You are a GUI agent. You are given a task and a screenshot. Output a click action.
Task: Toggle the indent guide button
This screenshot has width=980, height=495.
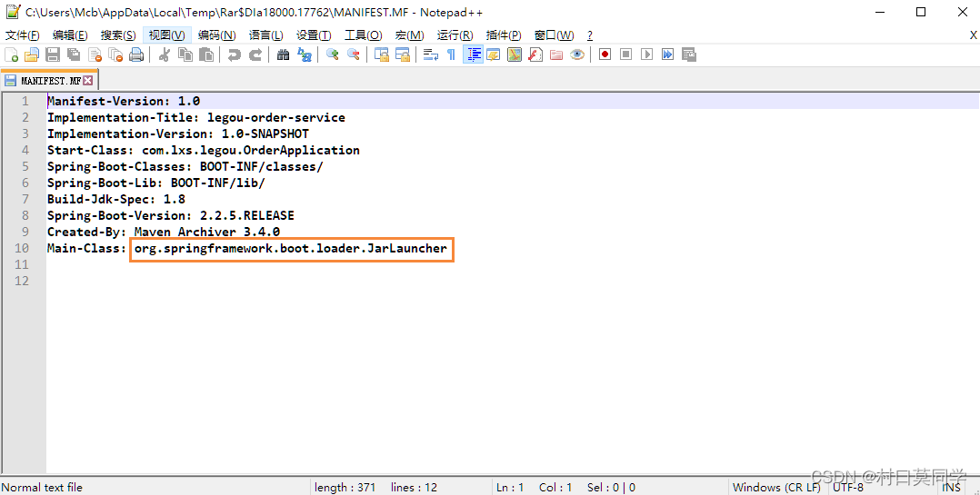[x=473, y=54]
